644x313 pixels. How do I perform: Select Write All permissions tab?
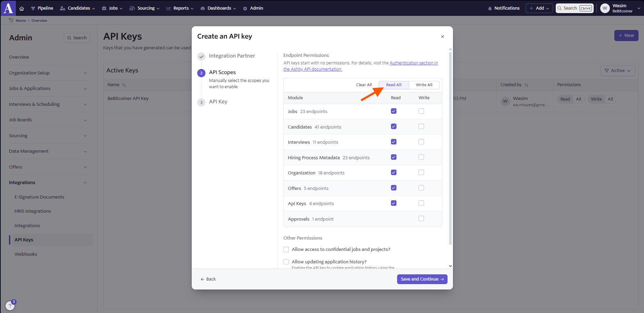point(424,85)
